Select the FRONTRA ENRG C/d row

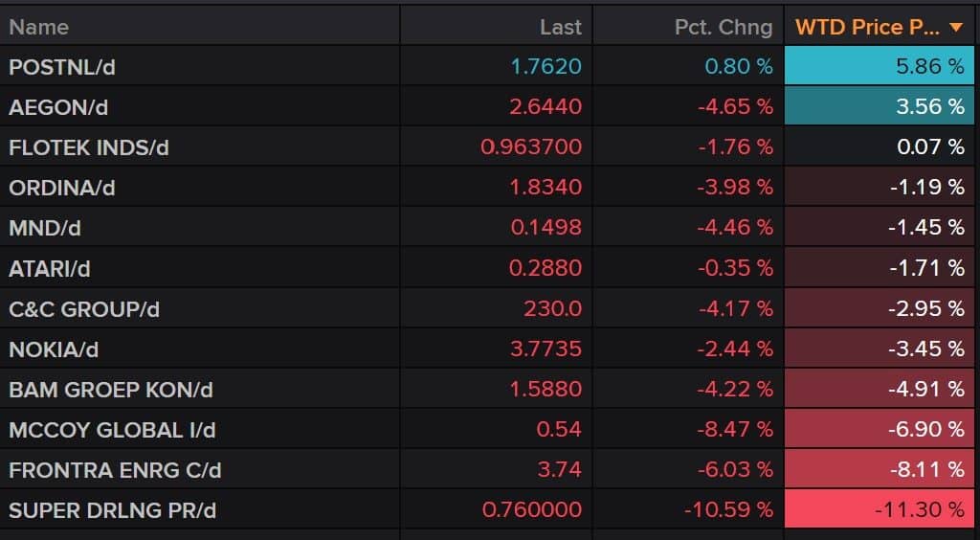point(115,470)
